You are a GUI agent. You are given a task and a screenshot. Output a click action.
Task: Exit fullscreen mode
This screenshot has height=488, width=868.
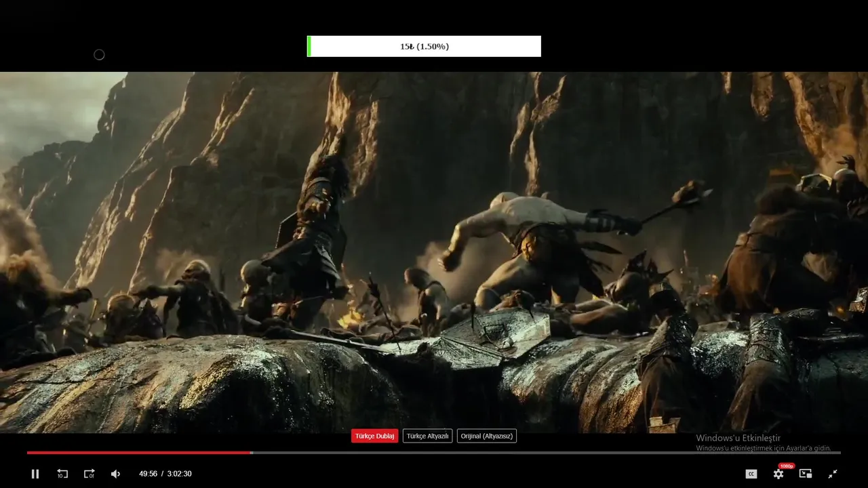coord(833,474)
